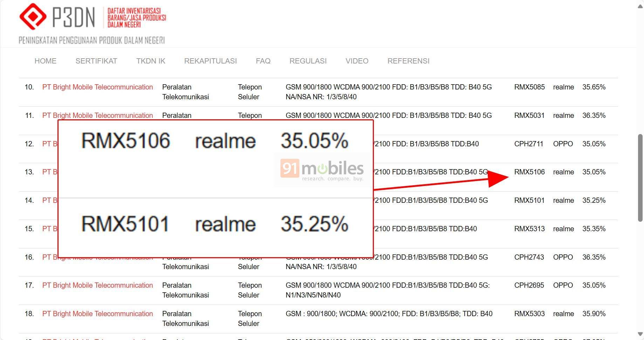
Task: Select model number RMX5303
Action: tap(529, 314)
